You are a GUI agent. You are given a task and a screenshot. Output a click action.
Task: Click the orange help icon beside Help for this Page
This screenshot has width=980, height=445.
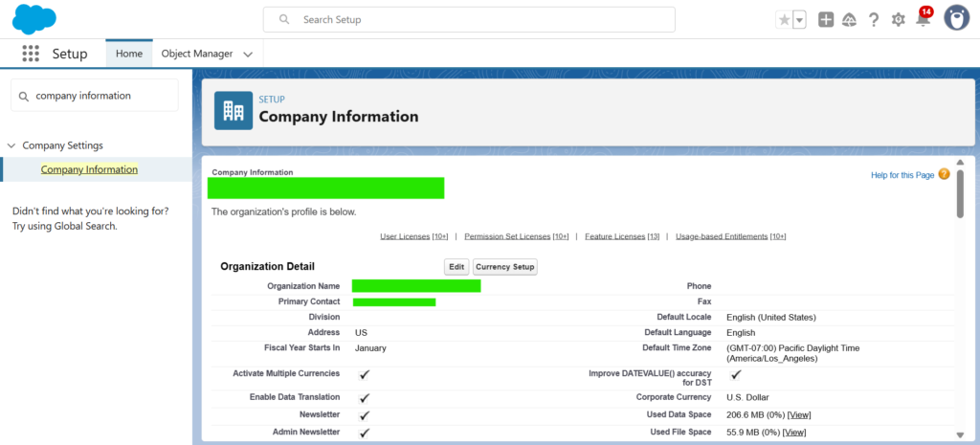[x=944, y=174]
